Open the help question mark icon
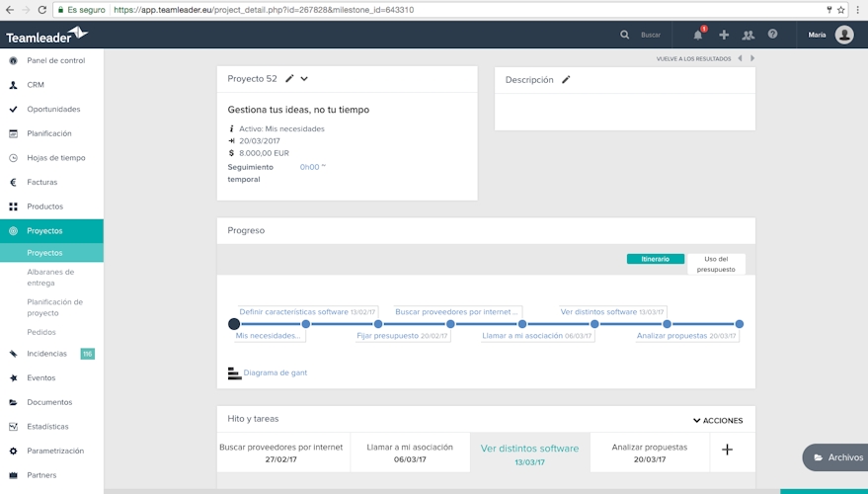The image size is (868, 494). click(x=772, y=35)
